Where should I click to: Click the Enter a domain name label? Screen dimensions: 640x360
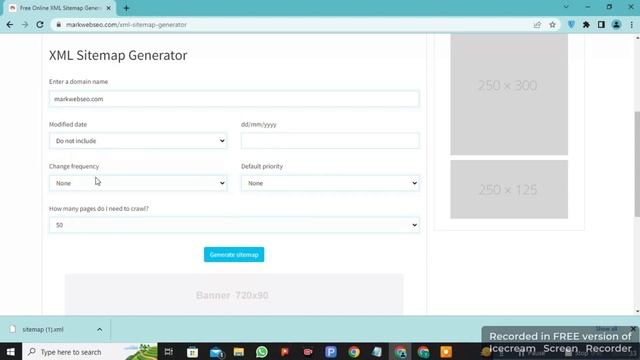point(78,82)
